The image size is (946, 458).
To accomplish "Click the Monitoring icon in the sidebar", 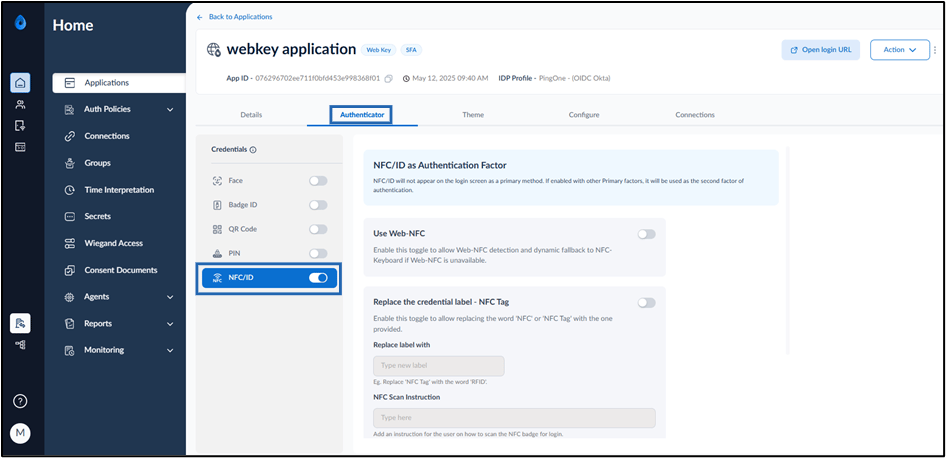I will [69, 350].
